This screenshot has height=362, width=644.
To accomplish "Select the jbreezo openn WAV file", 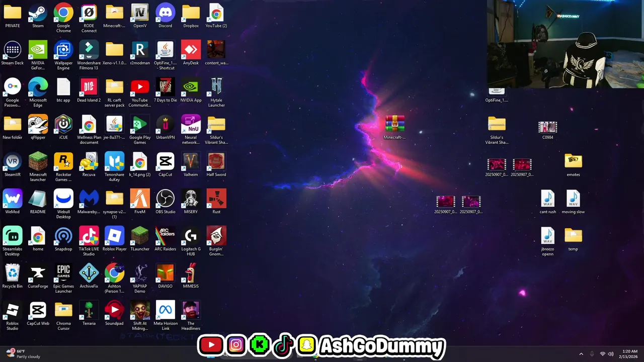I will (548, 241).
